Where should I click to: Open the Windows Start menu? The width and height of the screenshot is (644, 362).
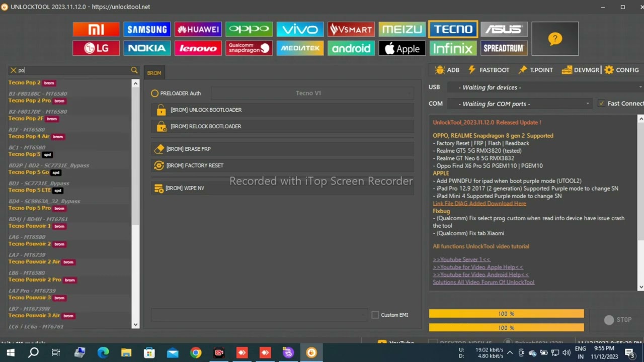coord(11,353)
